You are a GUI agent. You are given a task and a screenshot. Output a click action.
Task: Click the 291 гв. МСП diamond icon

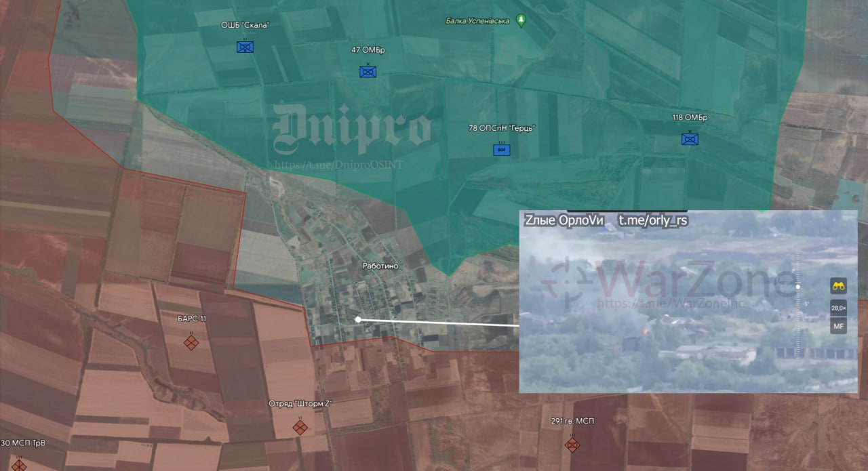tap(572, 445)
